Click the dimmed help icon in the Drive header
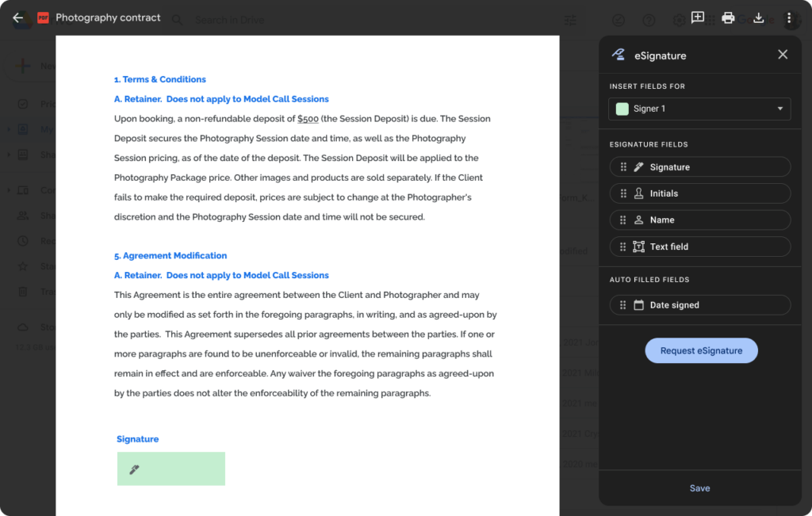This screenshot has width=812, height=516. (x=649, y=20)
